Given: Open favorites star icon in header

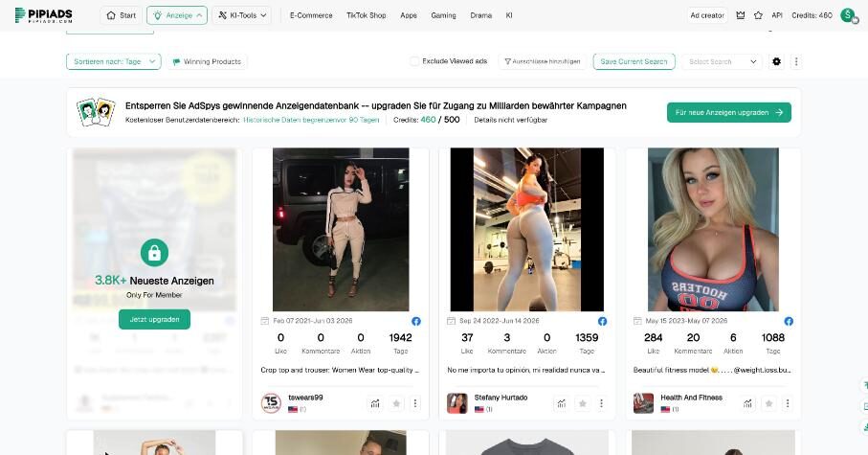Looking at the screenshot, I should 758,15.
